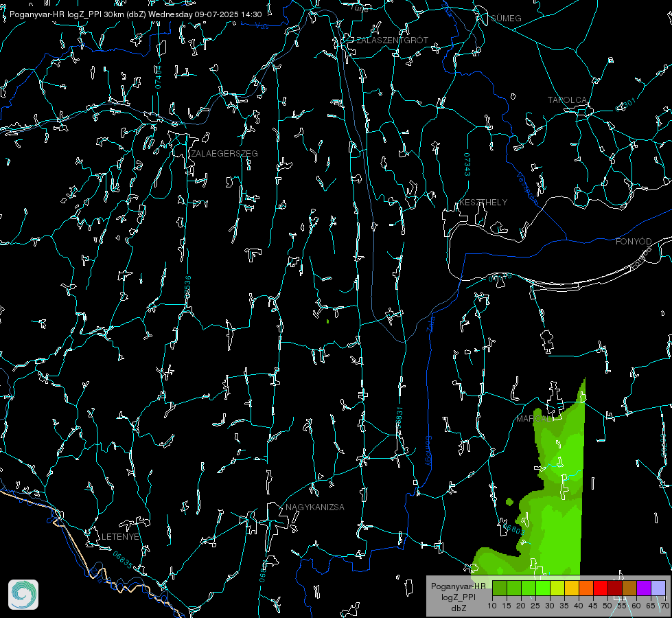This screenshot has width=672, height=618.
Task: Select the 65–70 dBZ lavender legend swatch
Action: point(658,588)
